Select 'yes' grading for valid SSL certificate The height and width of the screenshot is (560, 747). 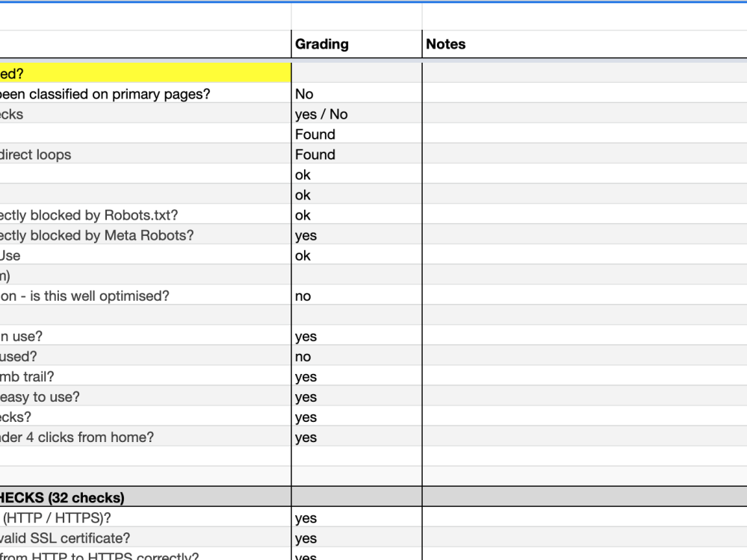click(356, 538)
